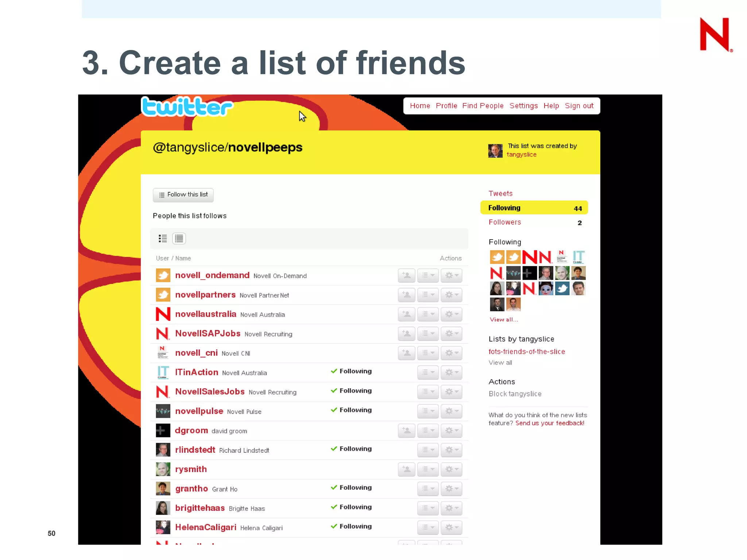Open novell_ondemand username link
Image resolution: width=747 pixels, height=560 pixels.
click(x=212, y=275)
